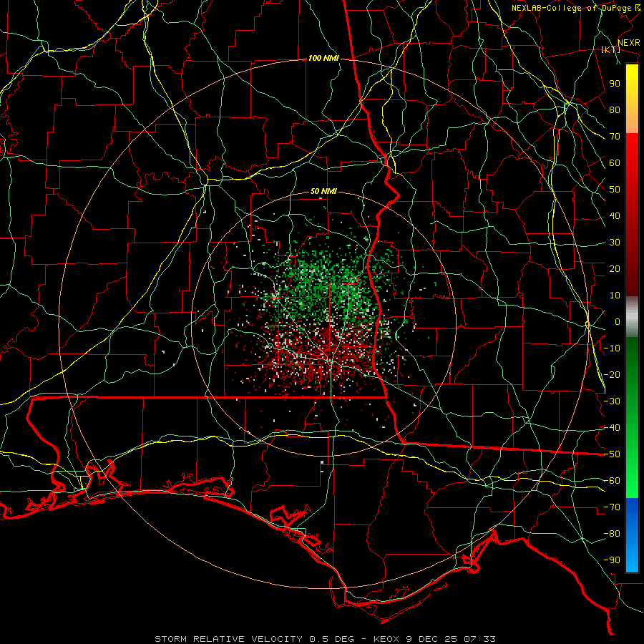Click the -60 value on the velocity scale
Viewport: 644px width, 644px height.
pyautogui.click(x=612, y=481)
